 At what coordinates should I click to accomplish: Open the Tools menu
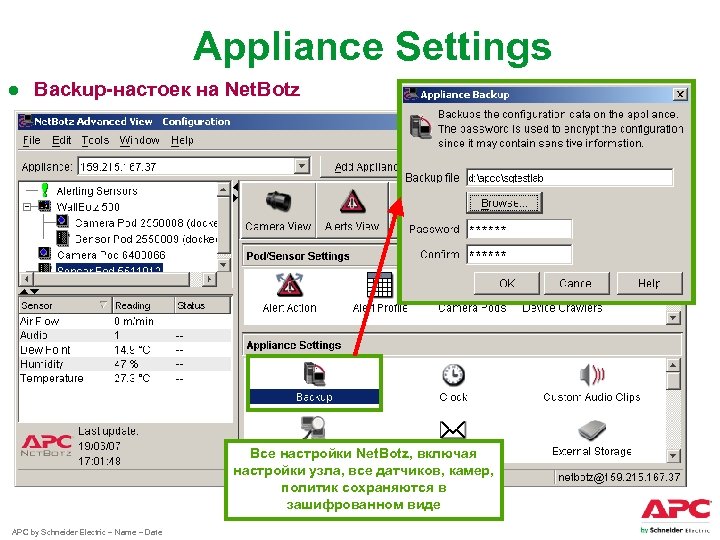(96, 140)
